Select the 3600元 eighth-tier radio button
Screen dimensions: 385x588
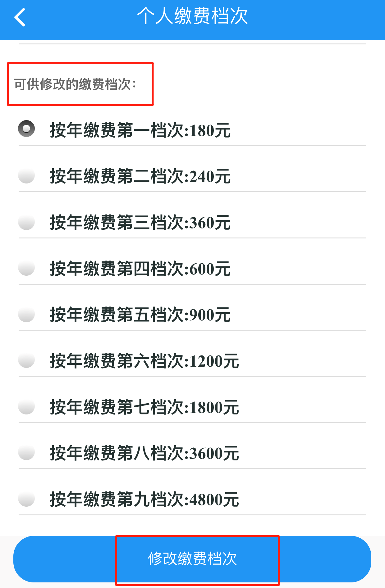click(26, 452)
